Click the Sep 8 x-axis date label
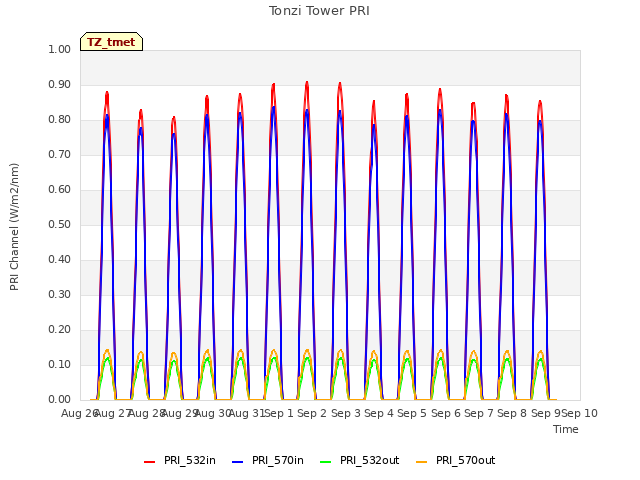 [512, 413]
